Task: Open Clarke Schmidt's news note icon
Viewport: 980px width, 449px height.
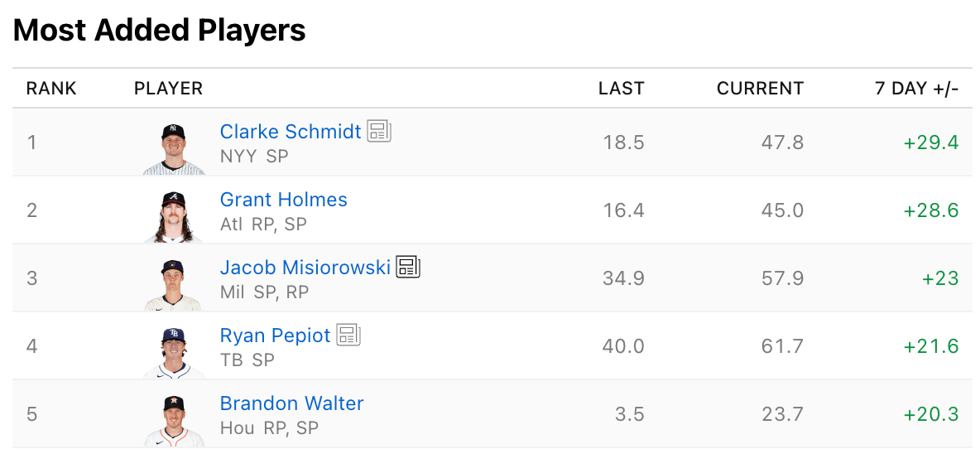Action: coord(379,131)
